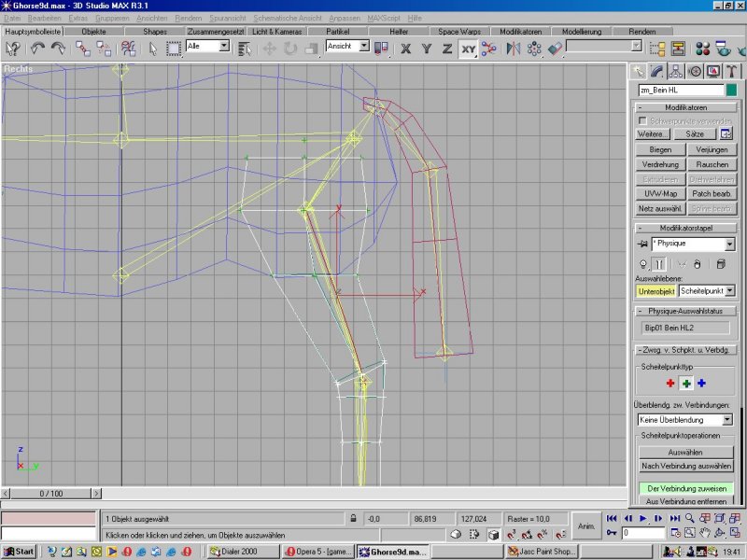Toggle the Unterobjekt sub-object button
The height and width of the screenshot is (560, 747).
pos(656,291)
